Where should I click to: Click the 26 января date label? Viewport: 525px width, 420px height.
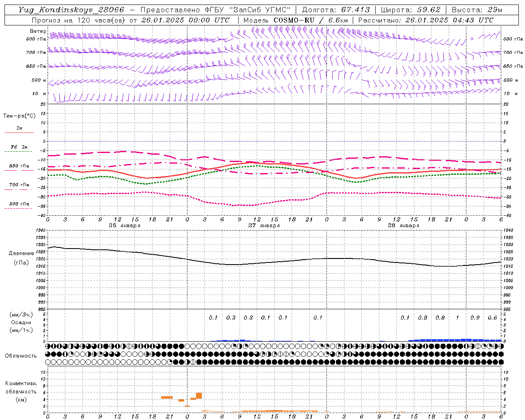point(124,226)
